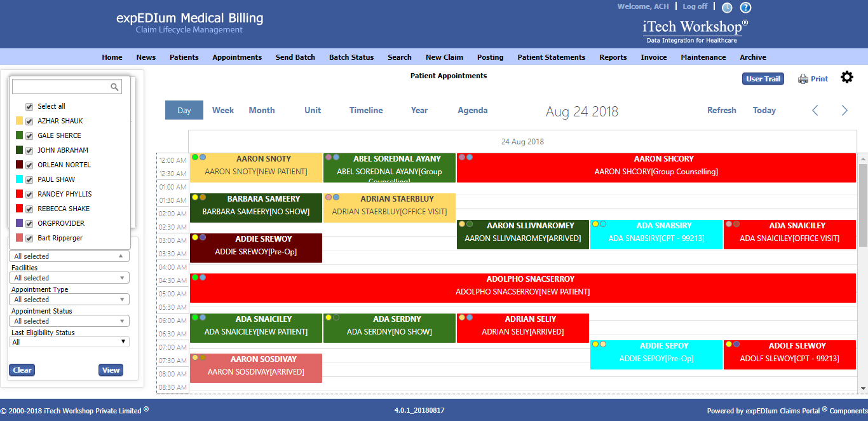
Task: Click the help question mark icon
Action: (x=745, y=8)
